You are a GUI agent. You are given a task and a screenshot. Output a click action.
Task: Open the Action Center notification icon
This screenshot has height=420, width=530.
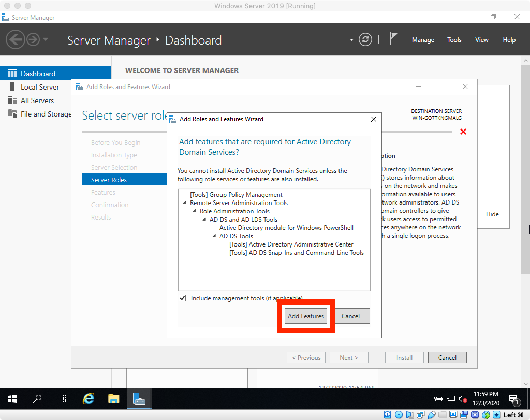coord(514,399)
